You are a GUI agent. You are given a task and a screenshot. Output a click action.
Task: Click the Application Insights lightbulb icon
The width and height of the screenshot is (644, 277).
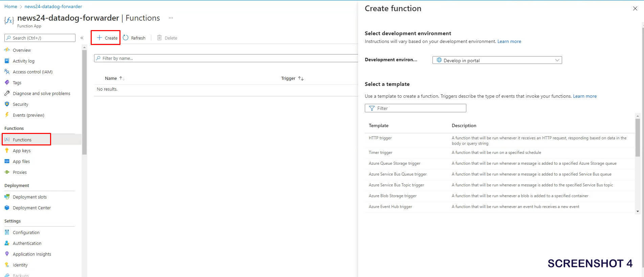pyautogui.click(x=7, y=254)
